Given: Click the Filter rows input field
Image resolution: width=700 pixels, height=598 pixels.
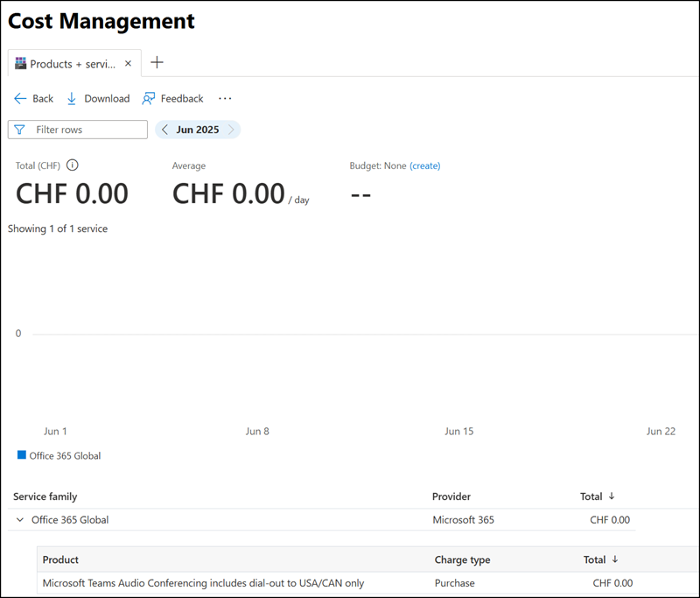Looking at the screenshot, I should point(78,130).
